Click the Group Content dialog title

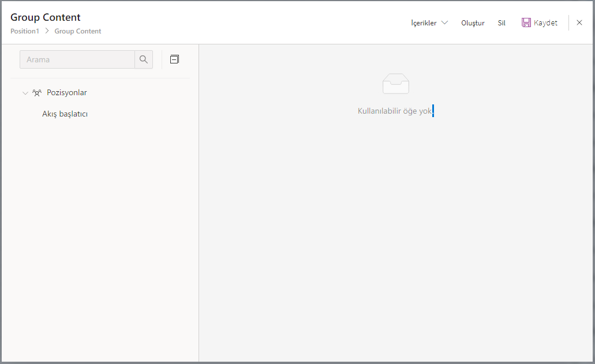point(46,17)
